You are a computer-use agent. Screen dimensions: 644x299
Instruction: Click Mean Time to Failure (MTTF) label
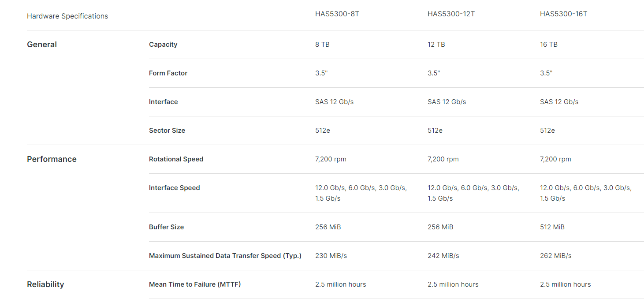coord(195,284)
